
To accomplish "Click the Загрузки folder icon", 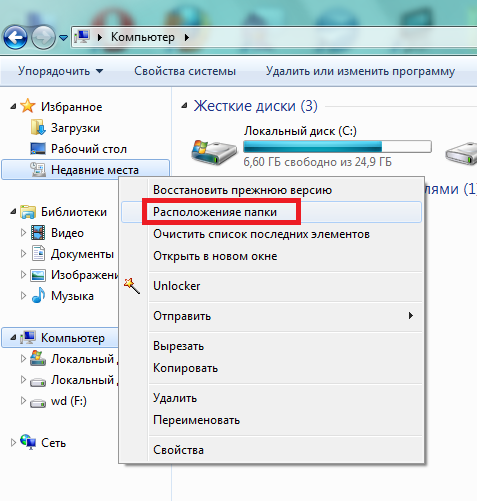I will (38, 127).
